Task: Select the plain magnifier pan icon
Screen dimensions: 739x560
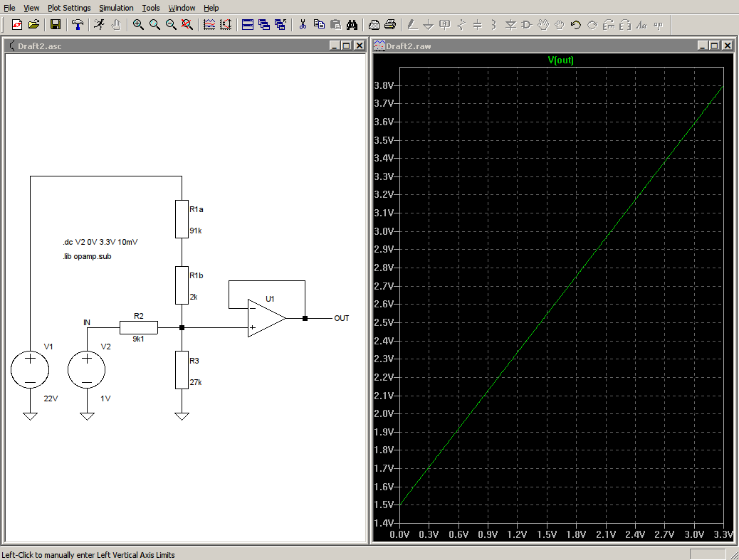Action: (154, 24)
